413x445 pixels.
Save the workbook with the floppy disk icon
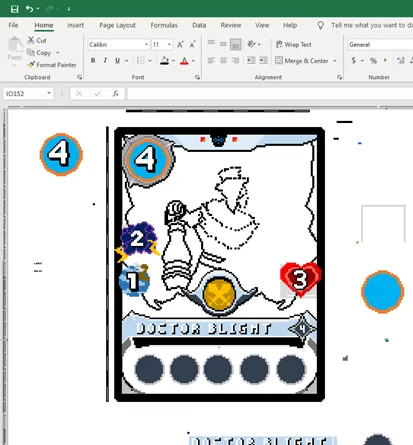14,9
